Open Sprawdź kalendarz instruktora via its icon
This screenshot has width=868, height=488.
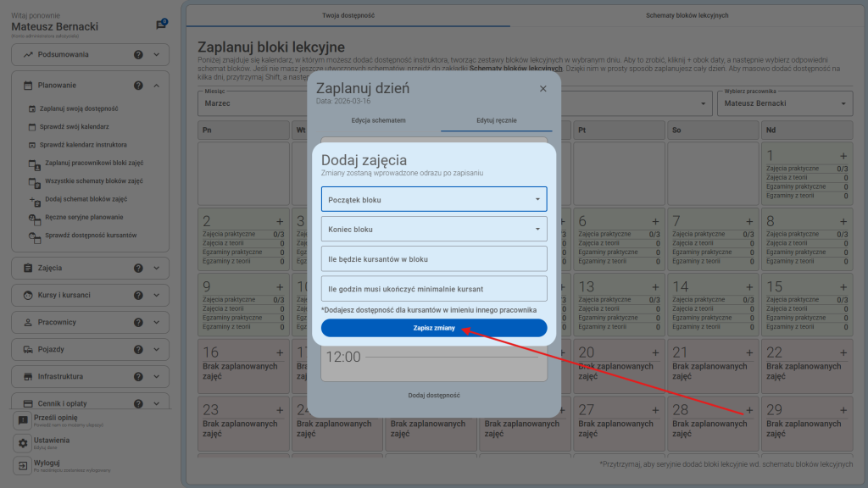(32, 144)
